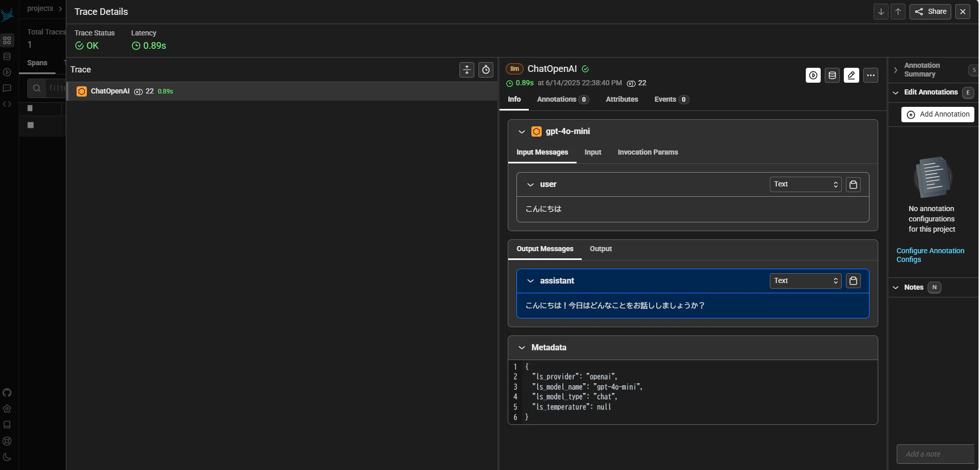The image size is (980, 470).
Task: Click the assistant reply text
Action: 615,306
